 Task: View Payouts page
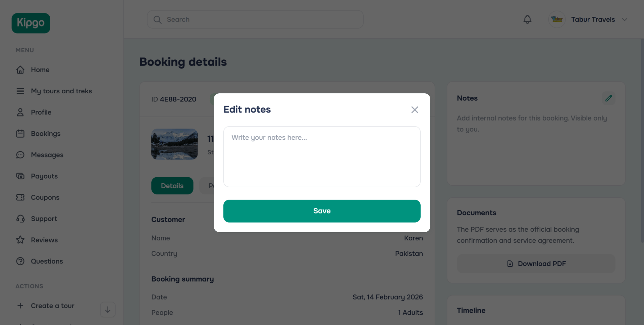click(x=44, y=176)
